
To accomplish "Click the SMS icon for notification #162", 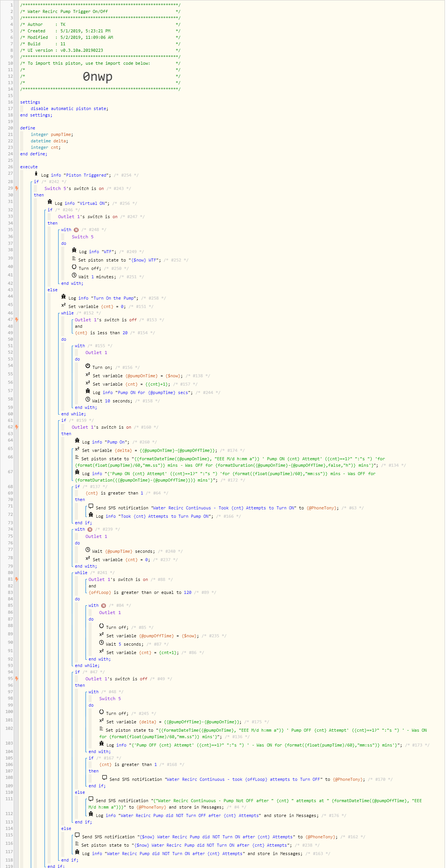I will click(77, 835).
